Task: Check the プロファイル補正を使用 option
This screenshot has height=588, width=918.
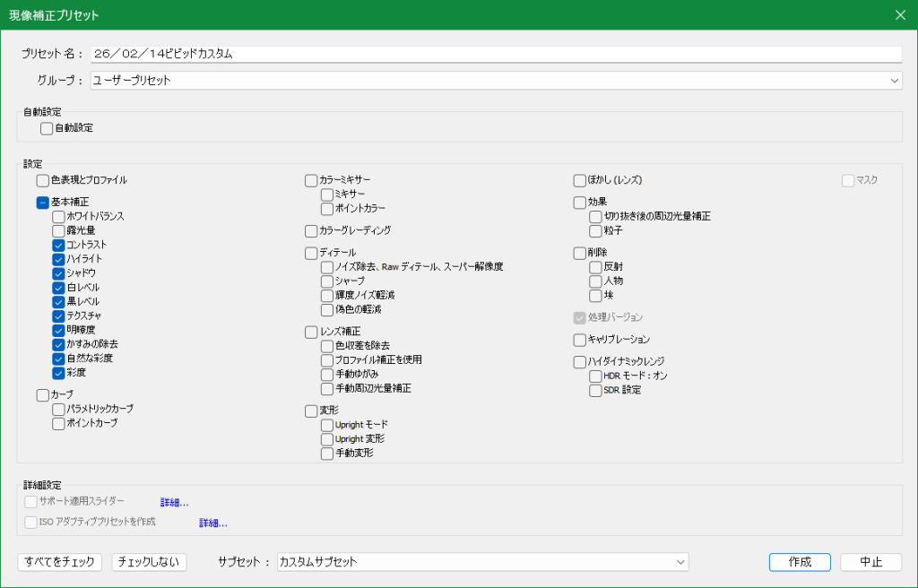Action: [x=327, y=359]
